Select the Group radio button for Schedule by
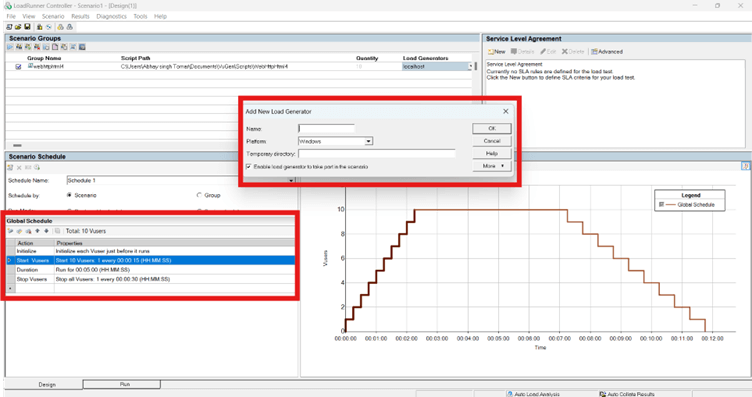 199,195
